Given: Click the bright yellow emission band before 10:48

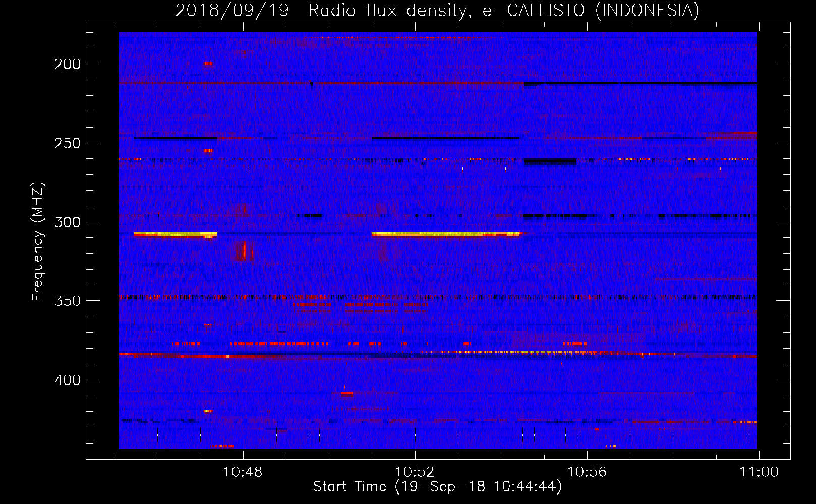Looking at the screenshot, I should click(176, 235).
